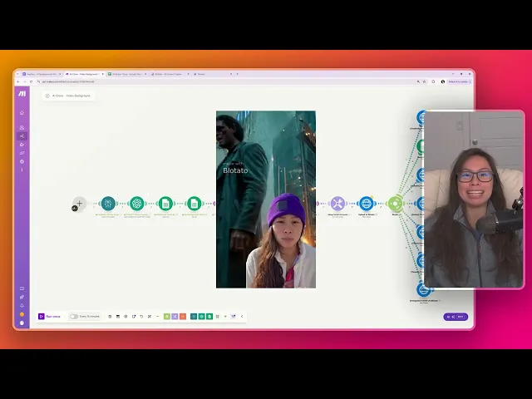Click the purple tools square in toolbar
This screenshot has width=532, height=399.
[x=175, y=316]
